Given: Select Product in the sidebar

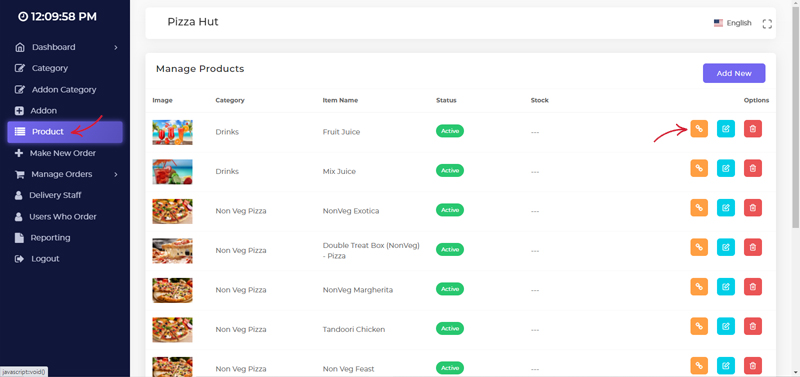Looking at the screenshot, I should (x=65, y=132).
